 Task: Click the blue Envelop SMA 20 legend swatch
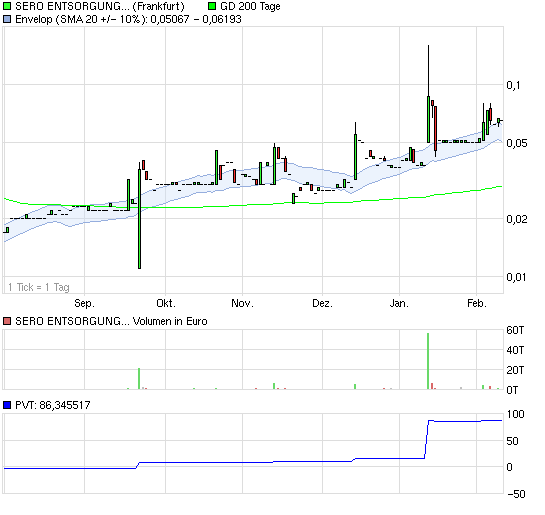pos(7,19)
